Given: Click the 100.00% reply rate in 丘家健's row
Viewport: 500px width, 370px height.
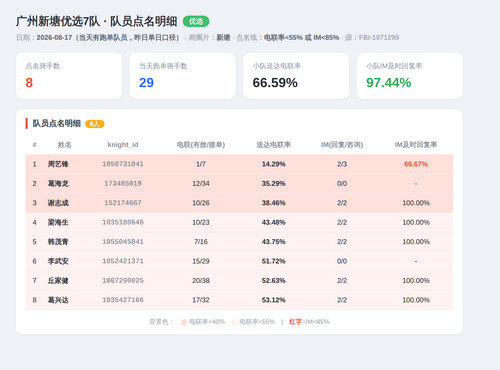Looking at the screenshot, I should click(416, 281).
